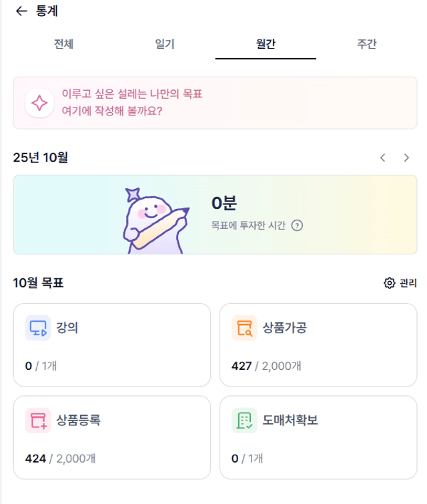Screen dimensions: 427x504
Task: Tap the goal-writing prompt banner text
Action: 132,102
